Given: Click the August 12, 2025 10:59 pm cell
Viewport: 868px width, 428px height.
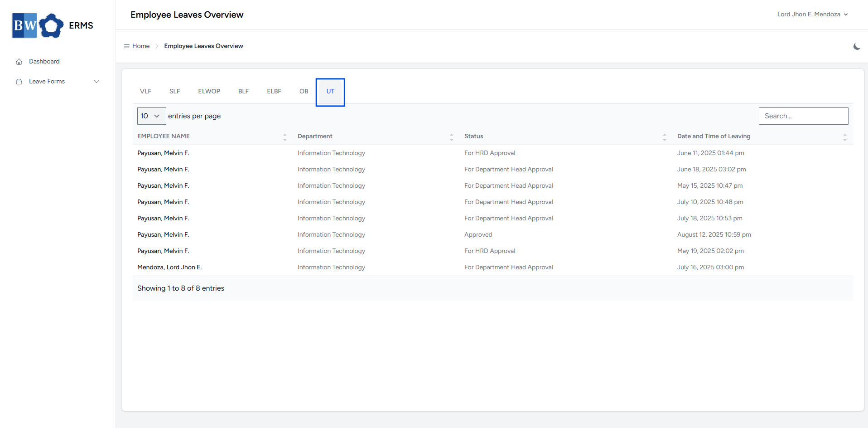Looking at the screenshot, I should pos(714,235).
